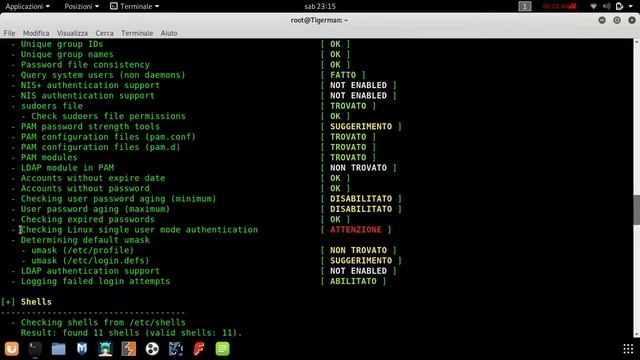Viewport: 640px width, 360px height.
Task: Click the ABILITATO status text
Action: [353, 281]
